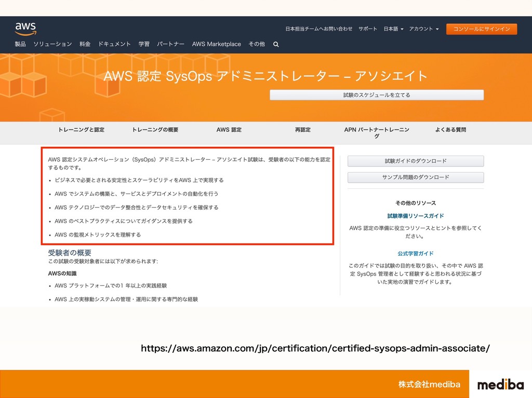Image resolution: width=532 pixels, height=398 pixels.
Task: Switch to トレーニングと認定 tab
Action: [x=82, y=130]
